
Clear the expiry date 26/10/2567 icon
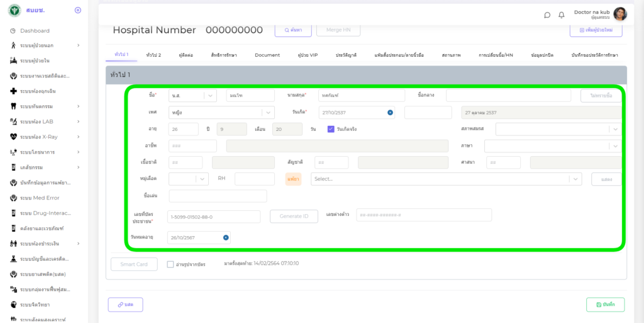click(x=226, y=237)
